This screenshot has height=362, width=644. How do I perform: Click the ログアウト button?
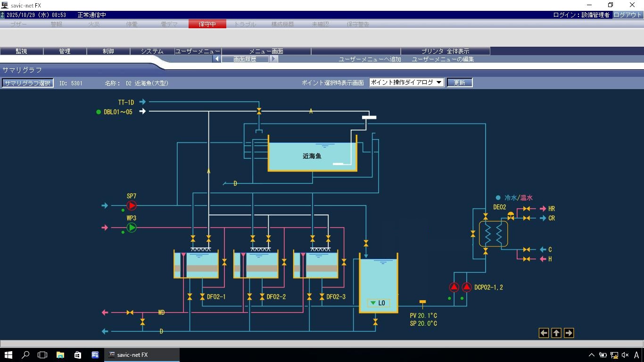[x=627, y=15]
